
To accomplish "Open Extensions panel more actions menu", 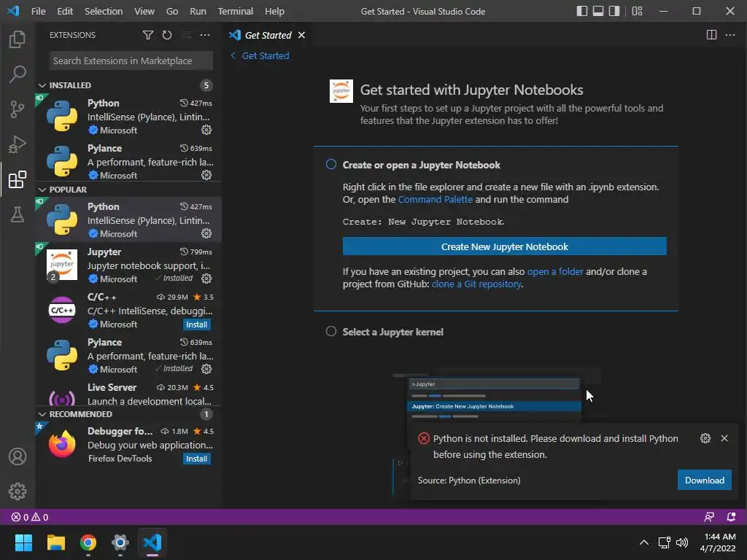I will coord(205,35).
